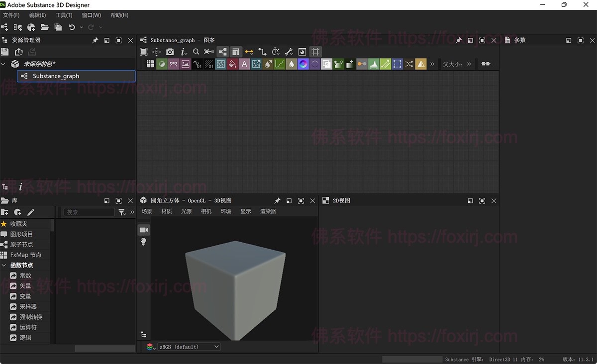This screenshot has width=597, height=364.
Task: Open the colorful Gradient node icon
Action: click(x=303, y=64)
